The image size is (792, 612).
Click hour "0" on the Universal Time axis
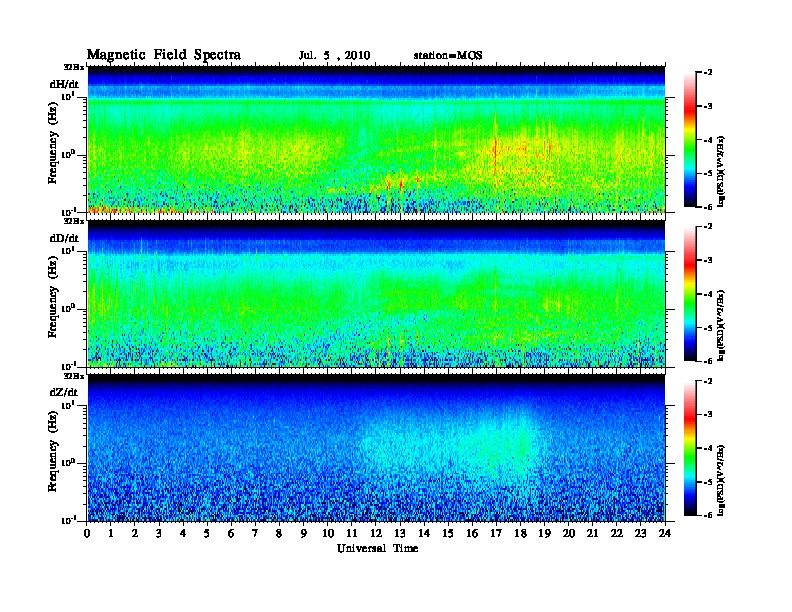[87, 533]
